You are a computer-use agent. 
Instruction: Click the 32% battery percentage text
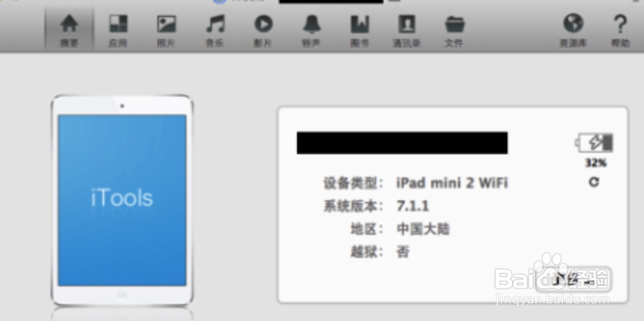point(596,163)
